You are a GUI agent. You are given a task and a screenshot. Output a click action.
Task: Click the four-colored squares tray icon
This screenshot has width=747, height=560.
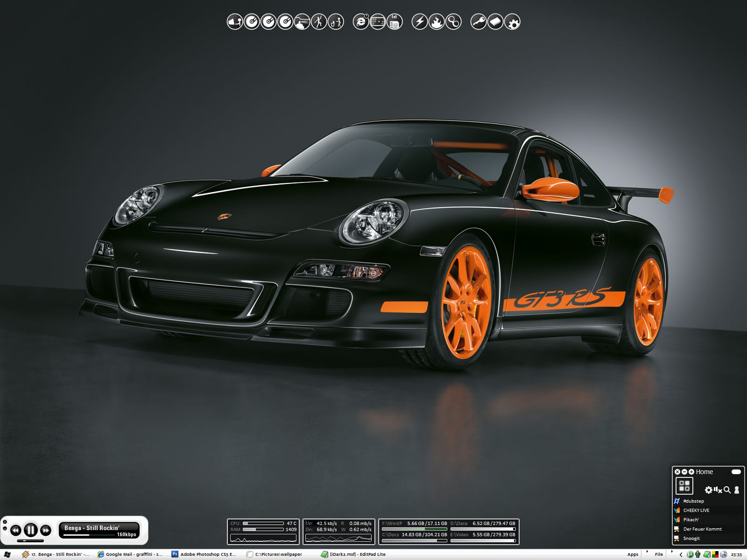pos(715,554)
